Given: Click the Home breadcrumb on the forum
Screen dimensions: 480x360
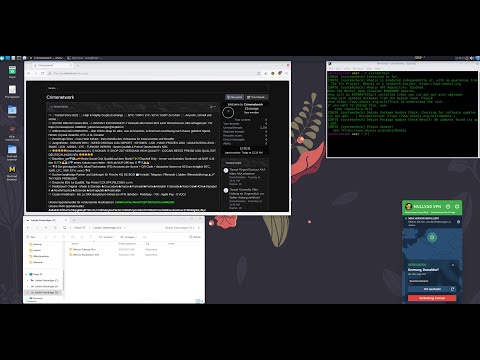Looking at the screenshot, I should [52, 88].
